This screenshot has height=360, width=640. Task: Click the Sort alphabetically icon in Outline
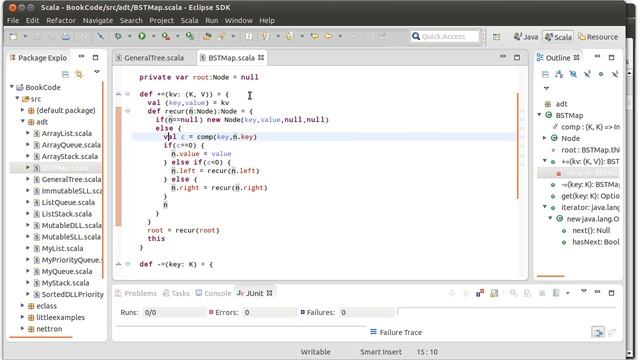coord(559,74)
